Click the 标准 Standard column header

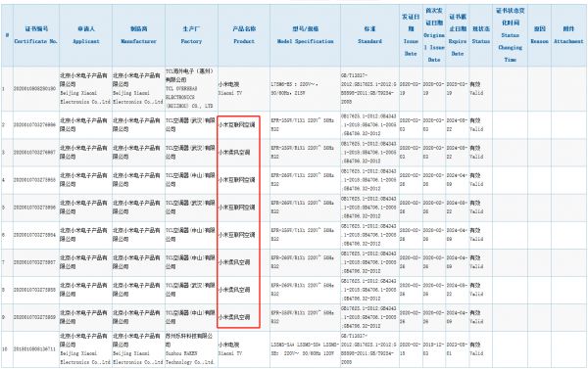pos(369,35)
